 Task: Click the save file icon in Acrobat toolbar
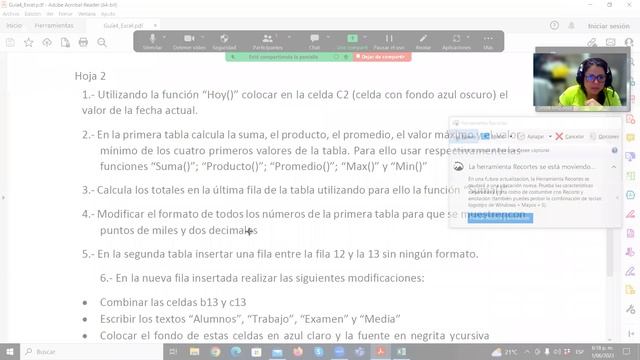coord(10,42)
